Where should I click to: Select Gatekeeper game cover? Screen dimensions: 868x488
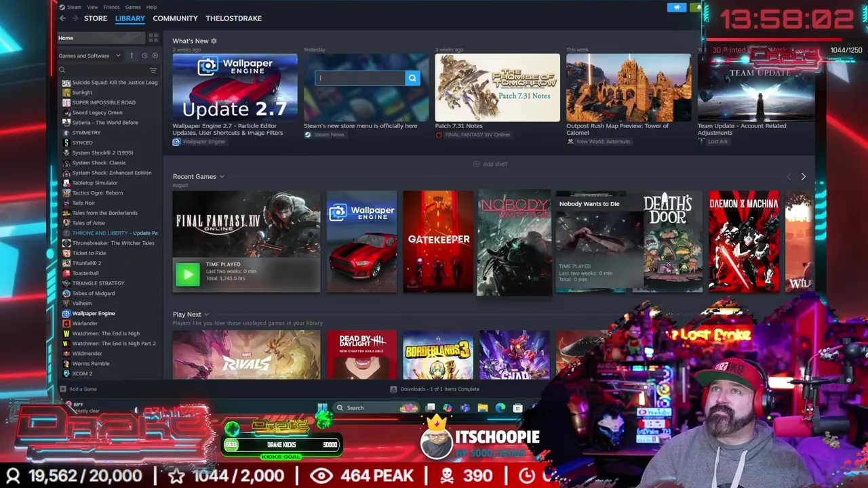click(438, 241)
